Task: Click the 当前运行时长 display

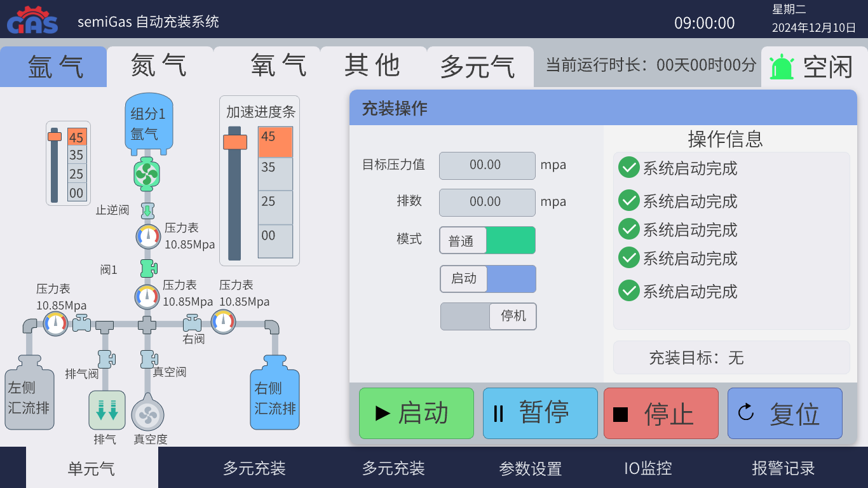Action: pyautogui.click(x=651, y=64)
